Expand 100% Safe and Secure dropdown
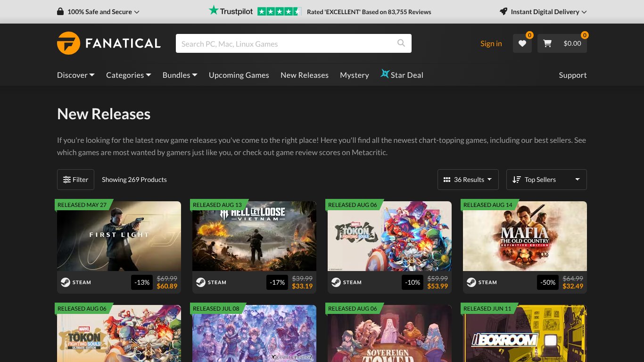The width and height of the screenshot is (644, 362). pyautogui.click(x=98, y=12)
